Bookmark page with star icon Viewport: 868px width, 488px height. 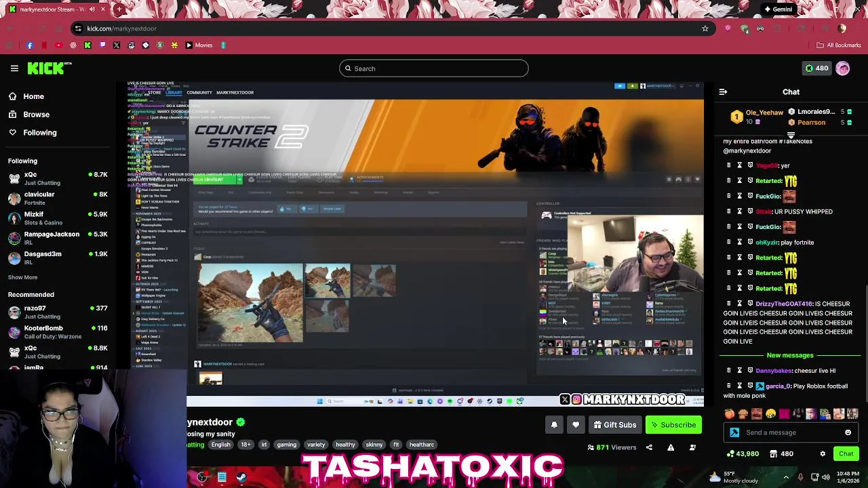705,28
